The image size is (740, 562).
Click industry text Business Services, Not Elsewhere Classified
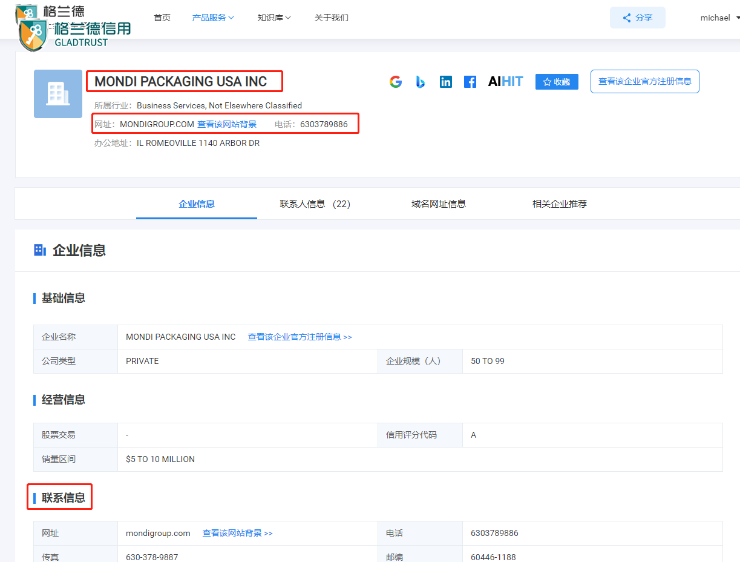coord(219,105)
